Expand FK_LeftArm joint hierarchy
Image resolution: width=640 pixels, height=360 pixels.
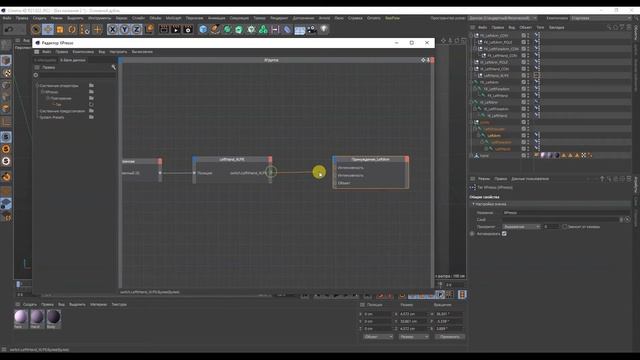471,82
